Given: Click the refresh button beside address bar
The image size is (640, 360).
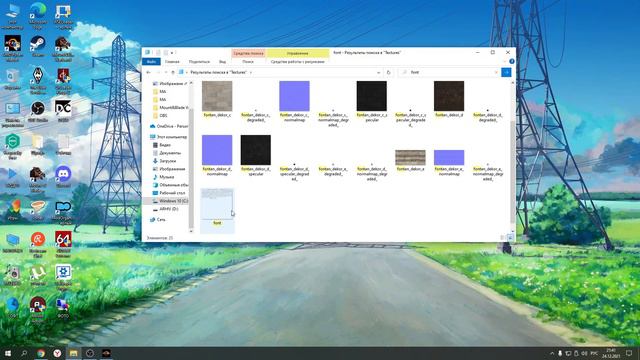Looking at the screenshot, I should 388,72.
